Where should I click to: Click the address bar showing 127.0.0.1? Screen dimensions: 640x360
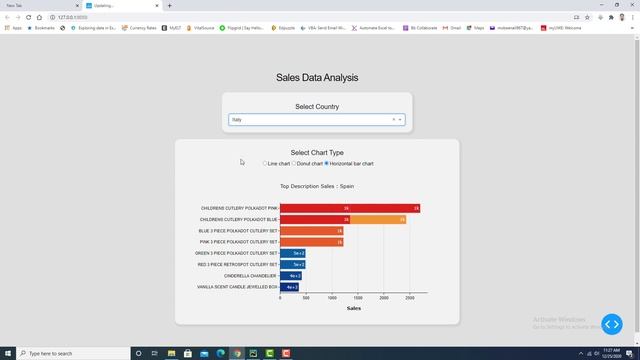tap(310, 17)
